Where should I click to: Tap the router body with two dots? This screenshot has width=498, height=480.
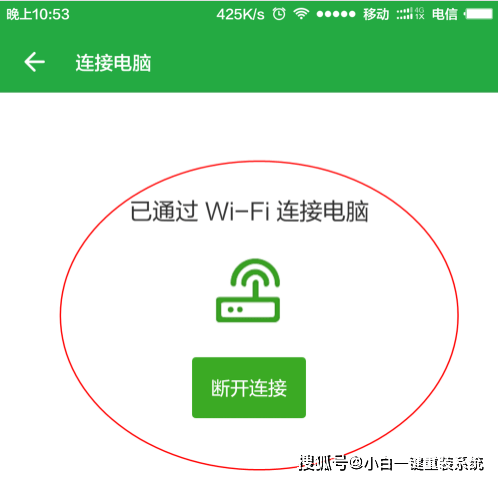point(248,310)
